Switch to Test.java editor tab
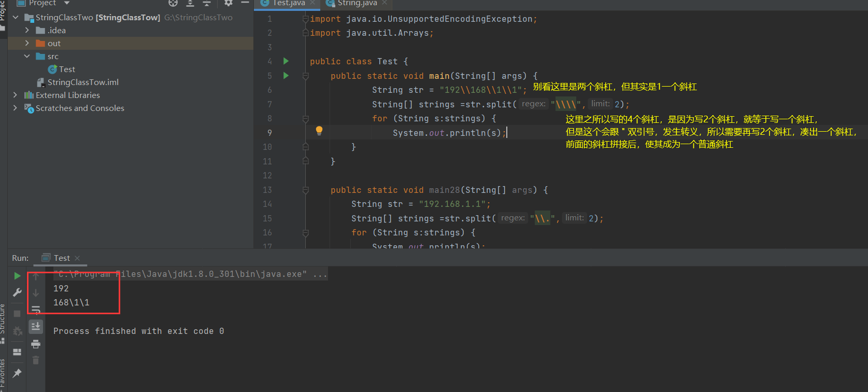868x392 pixels. click(288, 3)
